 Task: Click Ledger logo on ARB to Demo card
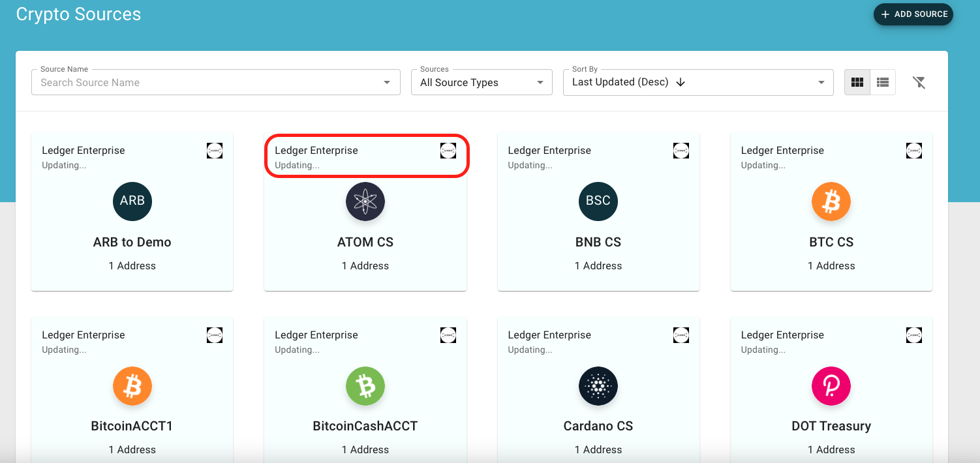tap(215, 151)
